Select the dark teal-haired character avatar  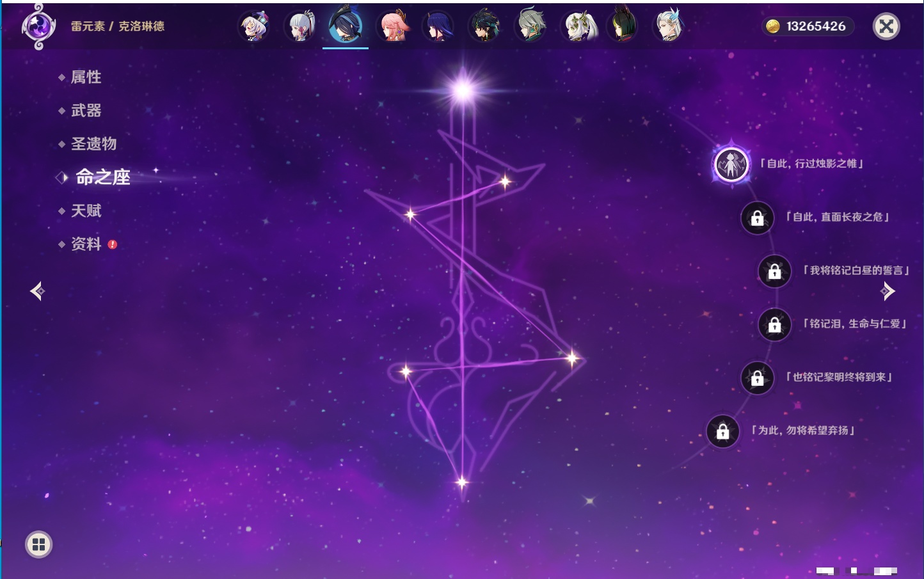[484, 26]
